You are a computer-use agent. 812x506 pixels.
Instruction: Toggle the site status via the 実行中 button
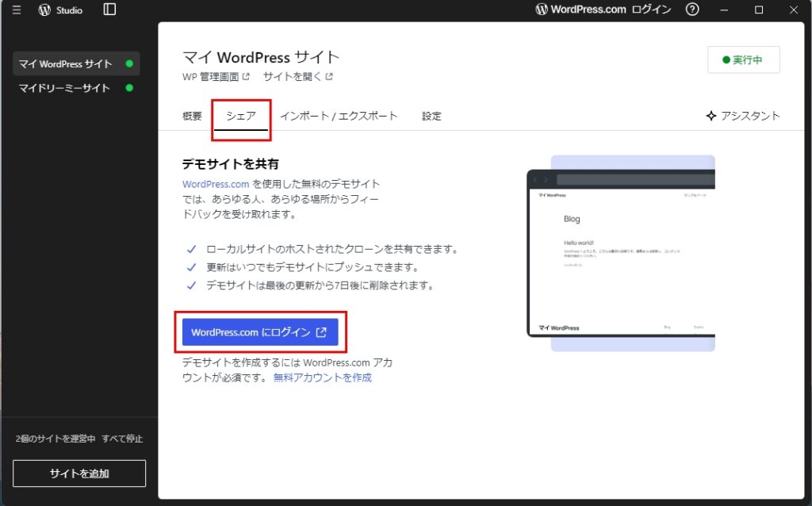[x=743, y=59]
